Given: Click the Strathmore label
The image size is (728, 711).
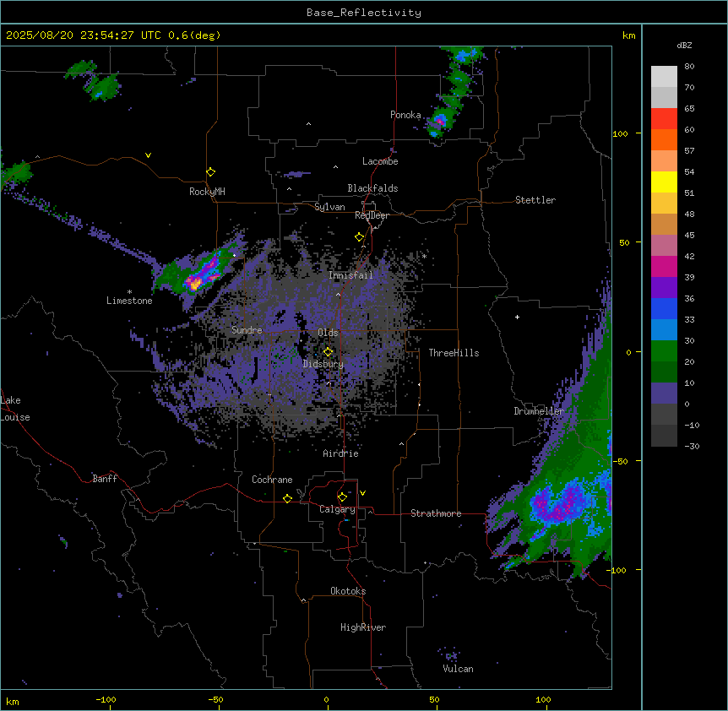Looking at the screenshot, I should point(436,513).
